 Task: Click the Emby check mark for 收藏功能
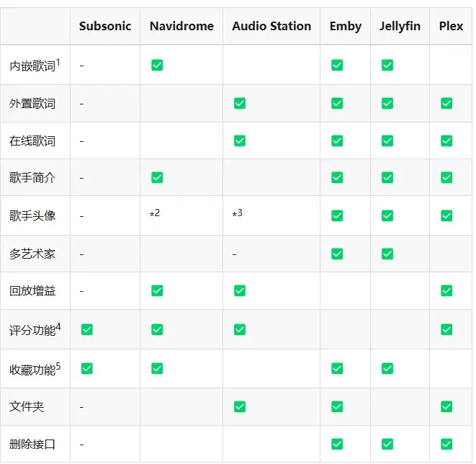pyautogui.click(x=337, y=369)
